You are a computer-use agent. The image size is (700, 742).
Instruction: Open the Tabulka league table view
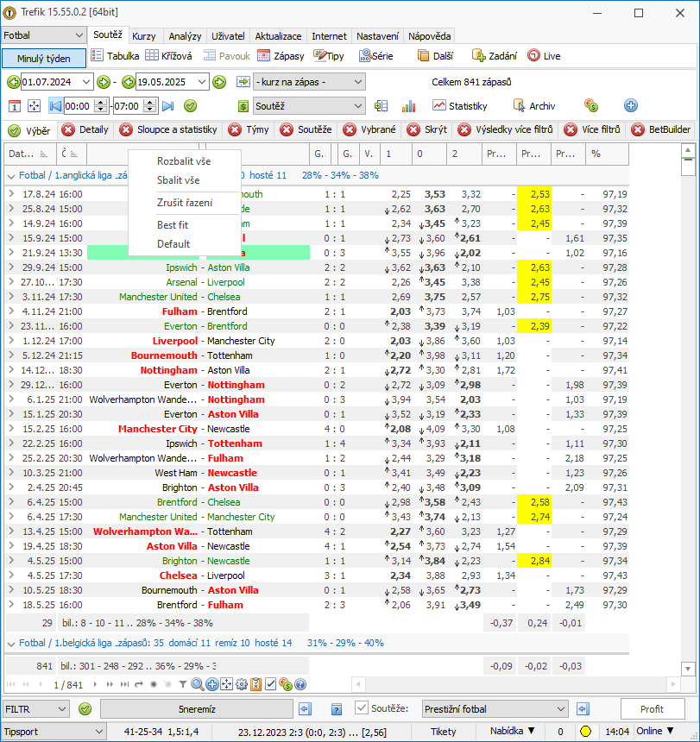tap(115, 56)
